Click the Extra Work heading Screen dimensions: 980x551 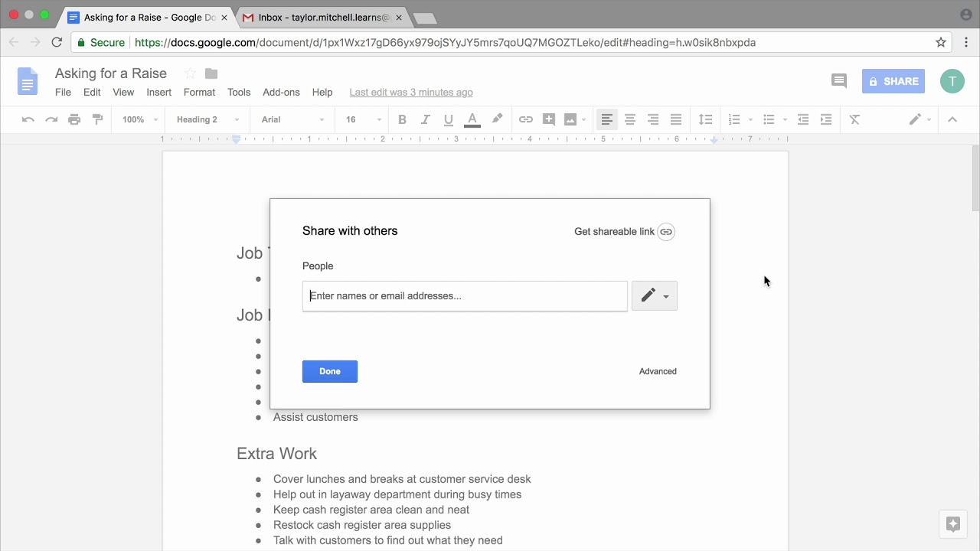point(276,453)
